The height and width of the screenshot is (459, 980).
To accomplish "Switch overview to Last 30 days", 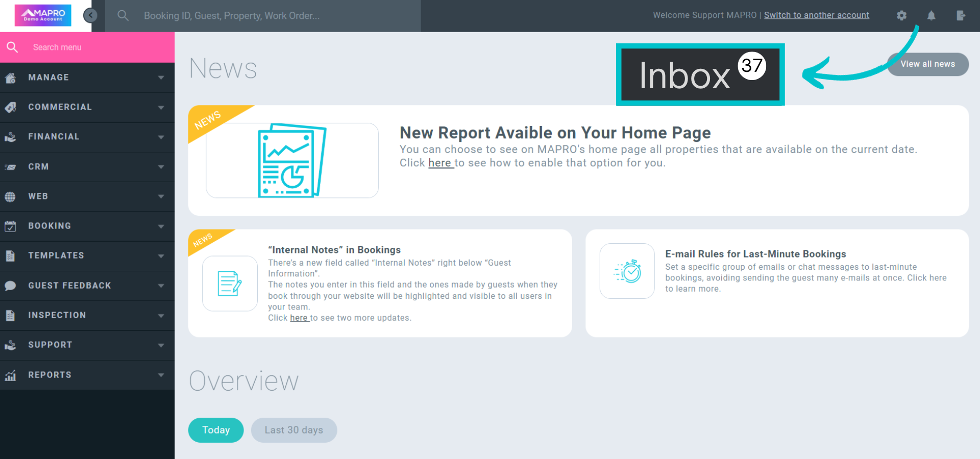I will (x=293, y=430).
